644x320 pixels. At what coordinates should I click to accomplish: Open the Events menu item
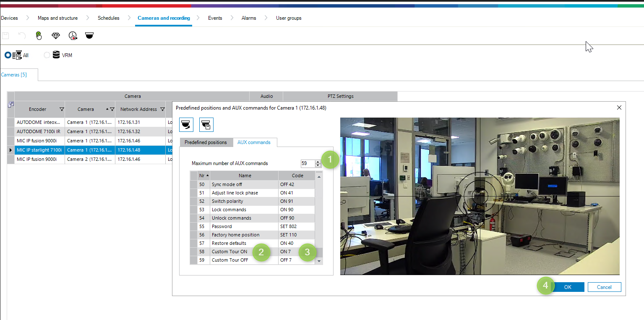215,18
